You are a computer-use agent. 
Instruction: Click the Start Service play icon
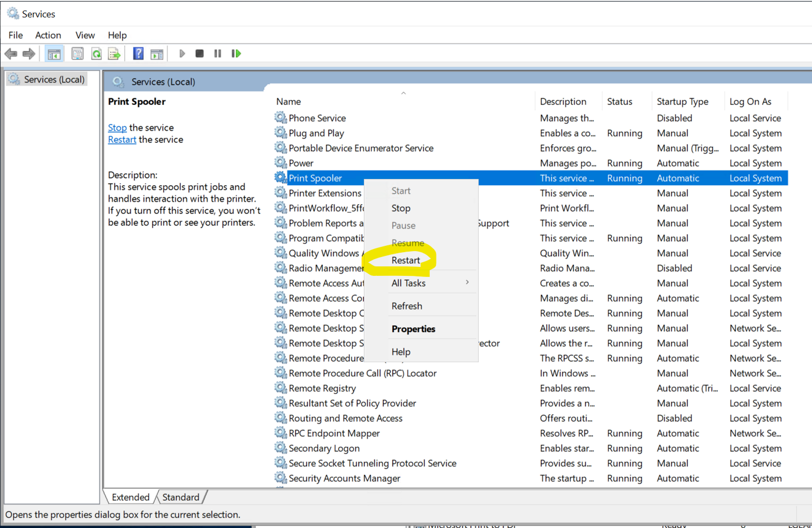pos(182,54)
